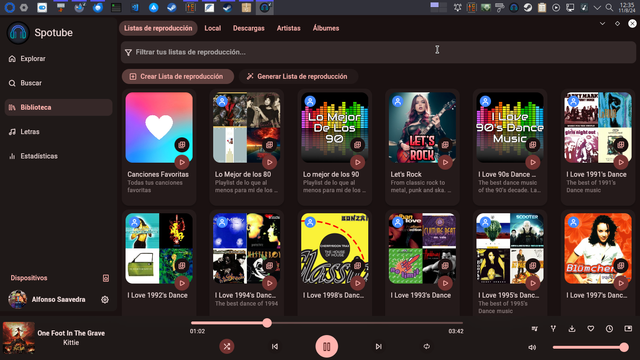Play I Love 1991's Dance playlist

coord(621,162)
